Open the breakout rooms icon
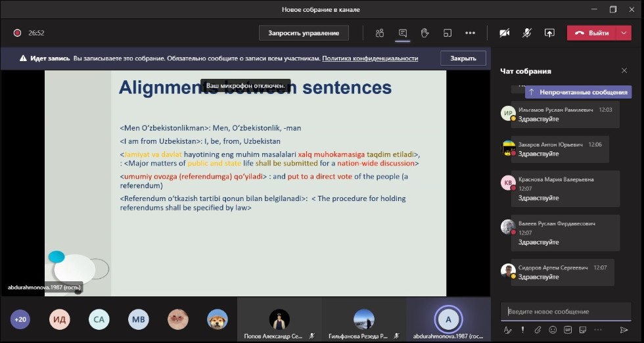 pyautogui.click(x=448, y=33)
